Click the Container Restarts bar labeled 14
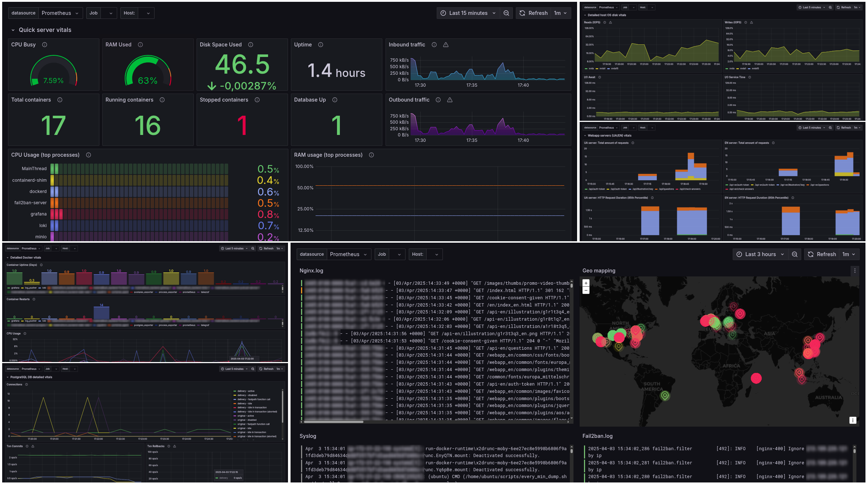This screenshot has width=868, height=485. click(x=102, y=313)
